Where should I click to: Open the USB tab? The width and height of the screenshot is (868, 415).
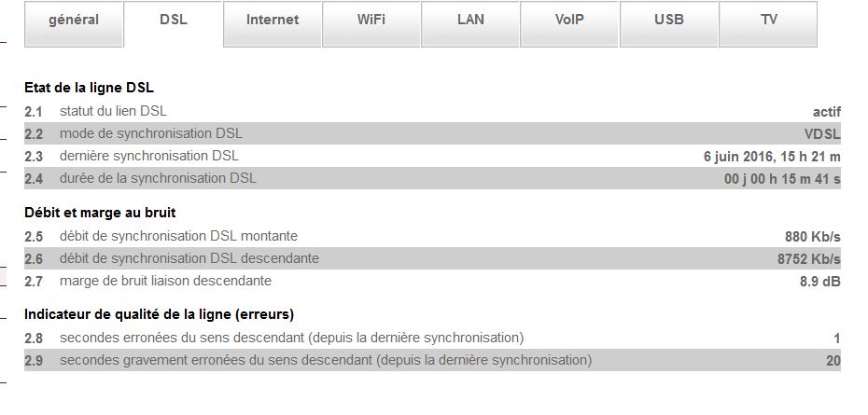click(669, 21)
